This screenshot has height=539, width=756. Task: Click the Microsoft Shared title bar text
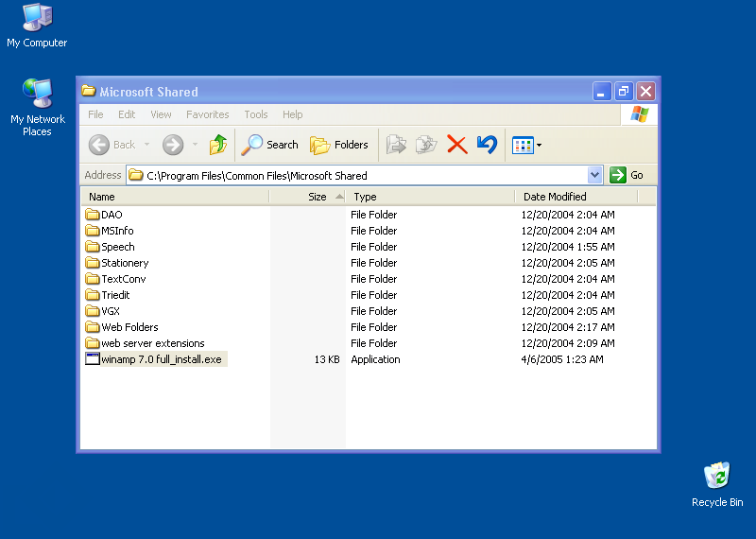149,92
